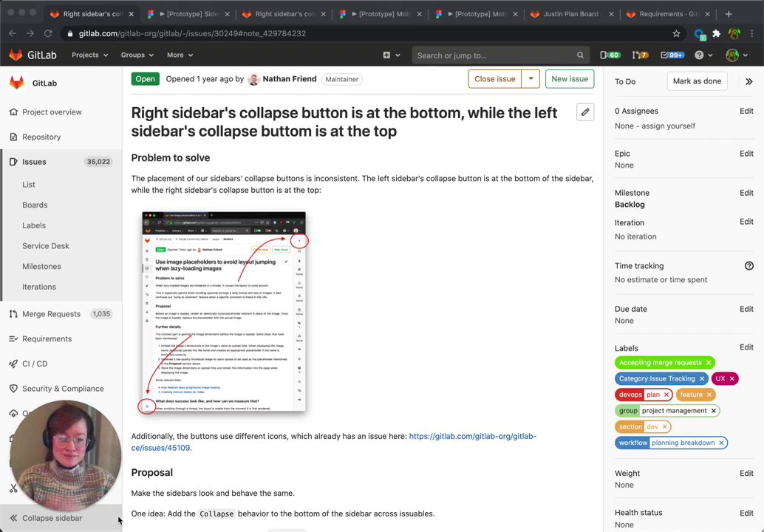This screenshot has height=532, width=764.
Task: Open issue List submenu item
Action: (x=29, y=185)
